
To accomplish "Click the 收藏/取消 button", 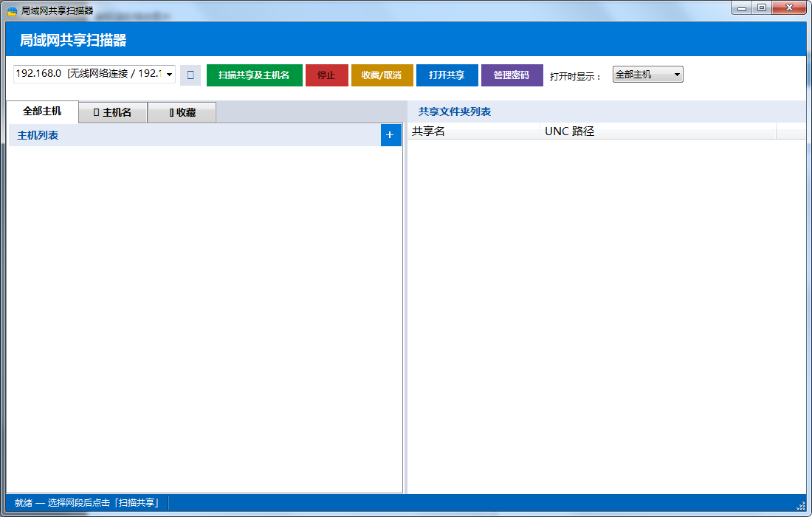I will pos(382,75).
